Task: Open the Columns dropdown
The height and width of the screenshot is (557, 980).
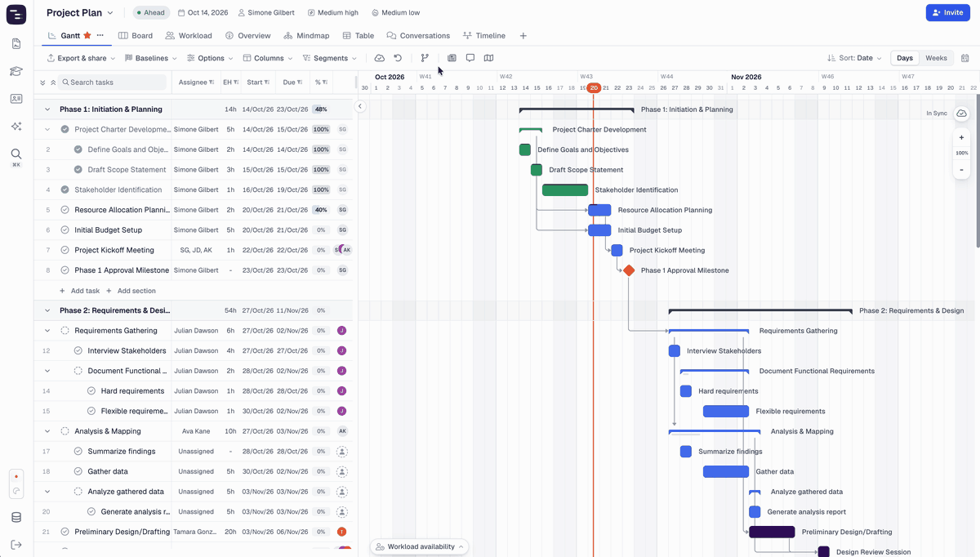Action: point(268,58)
